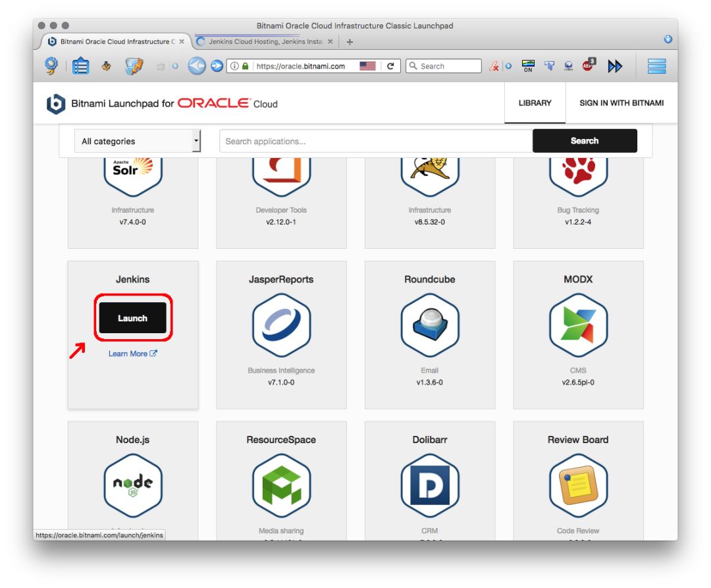
Task: Click the green padlock security icon
Action: point(246,67)
